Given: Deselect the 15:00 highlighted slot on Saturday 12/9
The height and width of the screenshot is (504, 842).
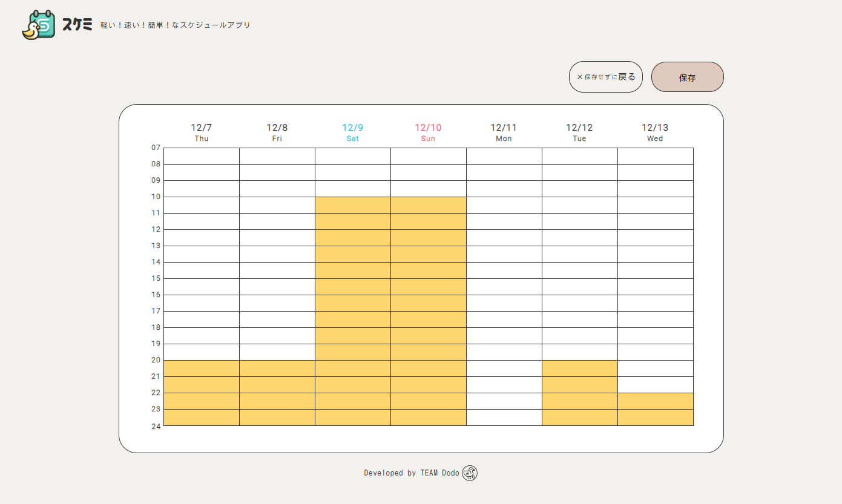Looking at the screenshot, I should [352, 286].
